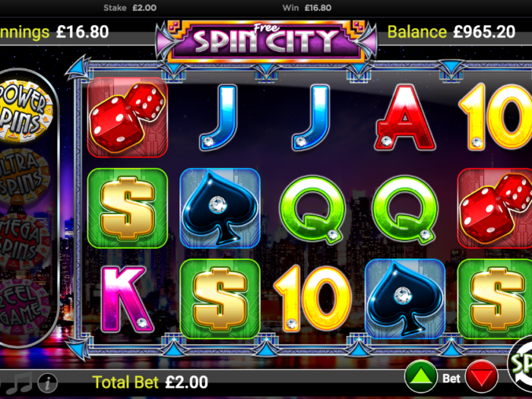Click the red dice symbol on first reel
The image size is (532, 399).
coord(127,117)
